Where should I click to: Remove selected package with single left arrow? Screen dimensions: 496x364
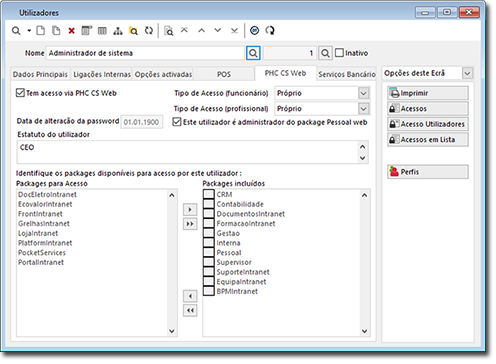pos(190,296)
